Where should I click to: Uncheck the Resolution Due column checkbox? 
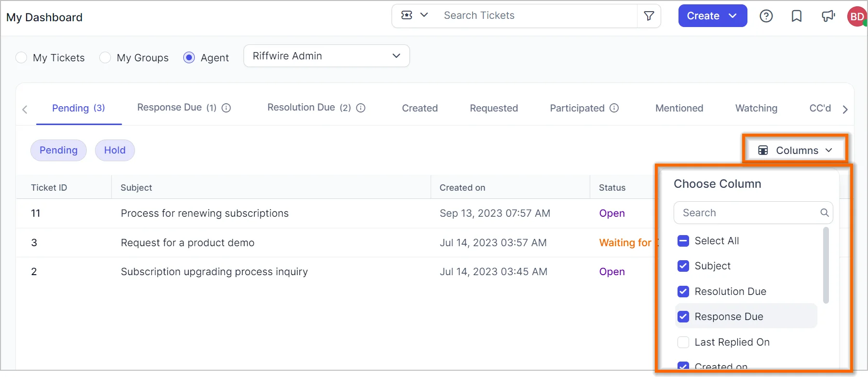point(683,292)
